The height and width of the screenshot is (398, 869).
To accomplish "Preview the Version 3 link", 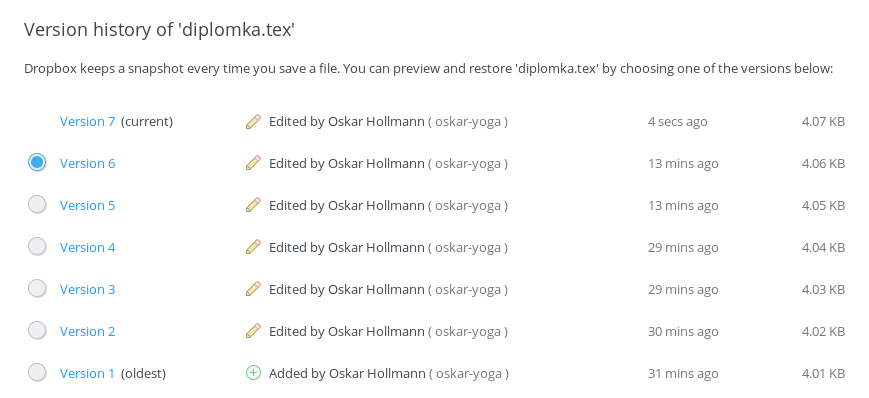I will (88, 289).
